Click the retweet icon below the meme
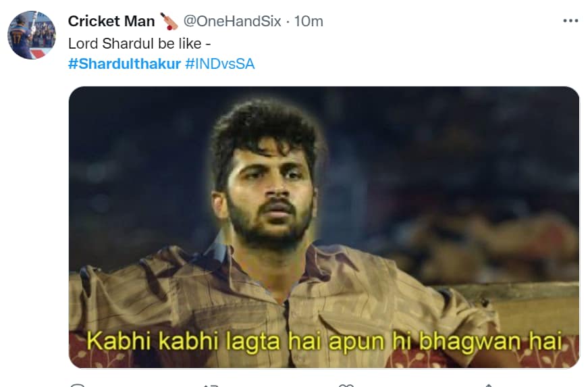Image resolution: width=588 pixels, height=387 pixels. [x=211, y=385]
